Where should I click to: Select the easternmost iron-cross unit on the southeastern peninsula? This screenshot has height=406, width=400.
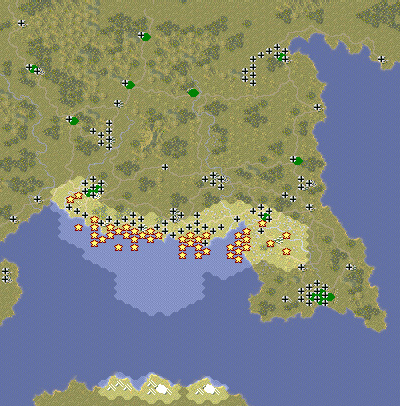tap(349, 267)
